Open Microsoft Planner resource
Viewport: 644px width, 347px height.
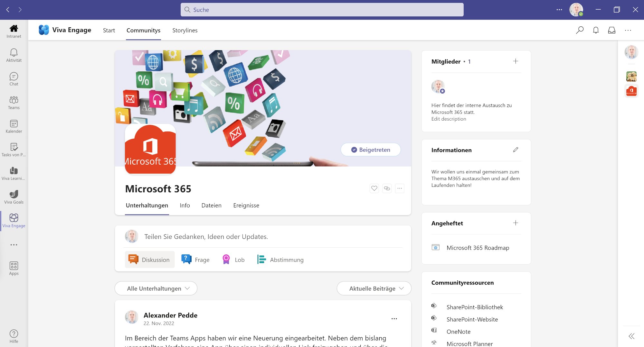(469, 343)
